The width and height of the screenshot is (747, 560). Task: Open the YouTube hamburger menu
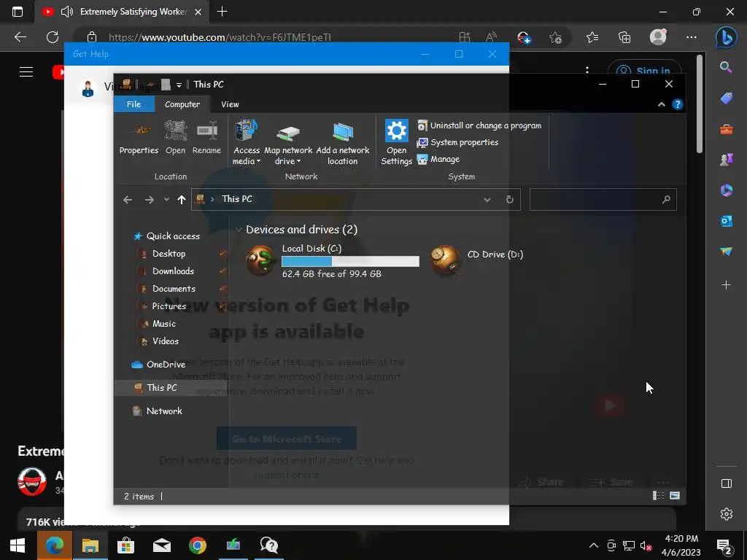pos(26,72)
